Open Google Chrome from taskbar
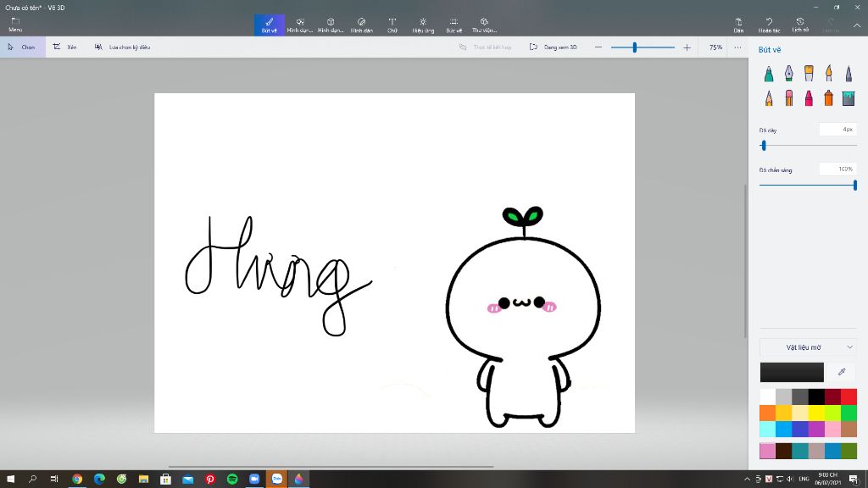This screenshot has height=488, width=868. (77, 479)
